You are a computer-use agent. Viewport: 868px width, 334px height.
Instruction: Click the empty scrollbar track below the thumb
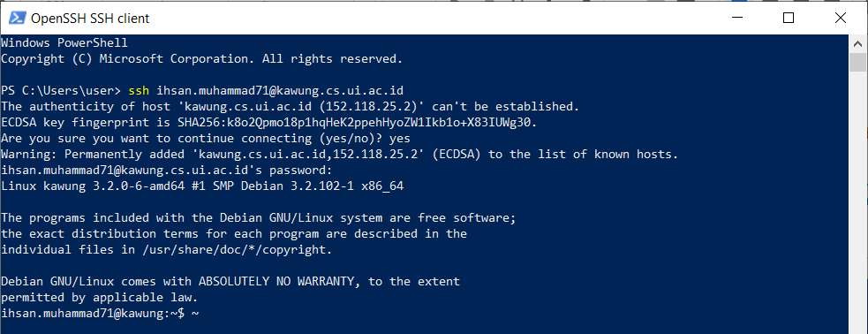858,202
